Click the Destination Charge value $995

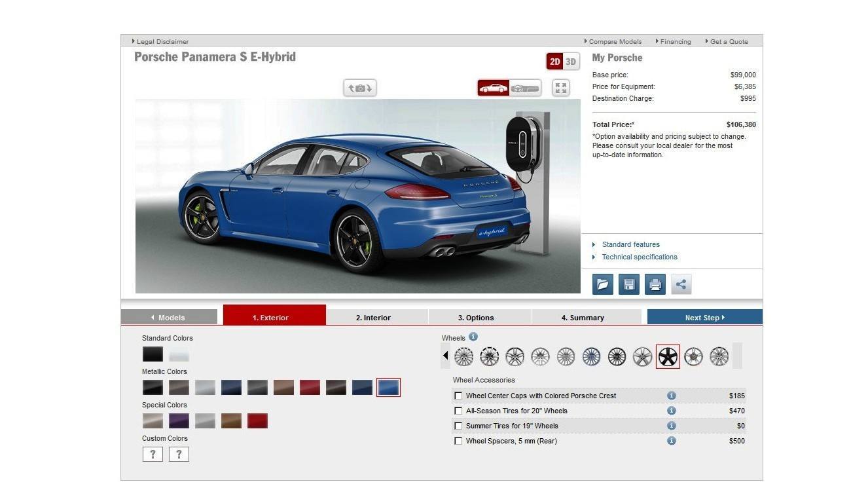click(x=748, y=98)
